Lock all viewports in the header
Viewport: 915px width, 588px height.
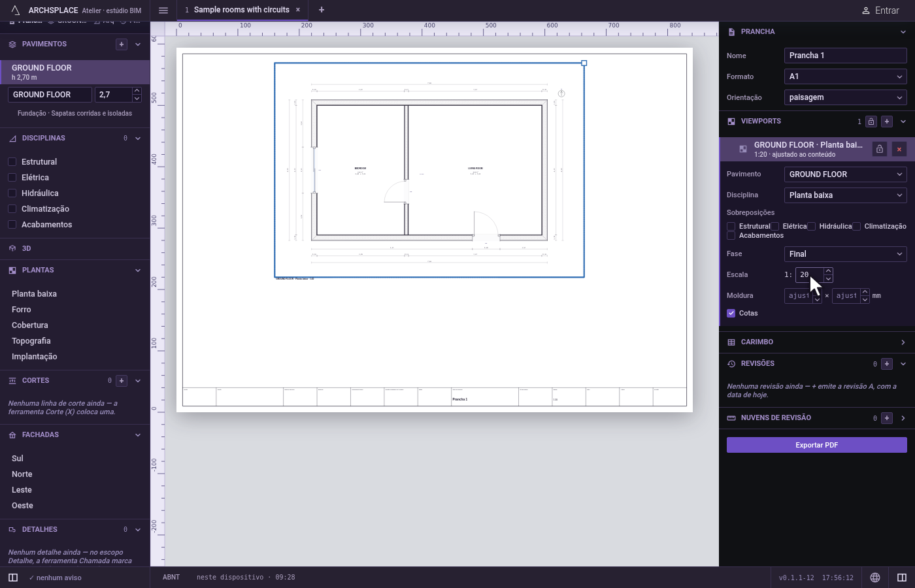[871, 122]
